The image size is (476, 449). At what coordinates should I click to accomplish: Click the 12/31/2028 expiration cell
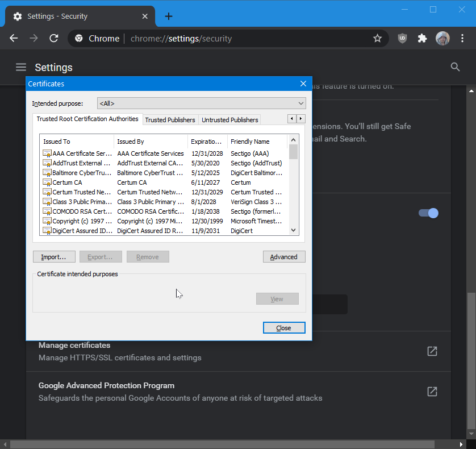(207, 153)
